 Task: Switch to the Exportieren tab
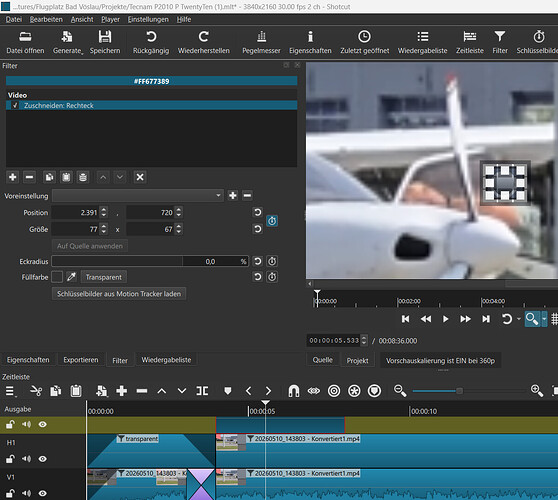[x=81, y=360]
